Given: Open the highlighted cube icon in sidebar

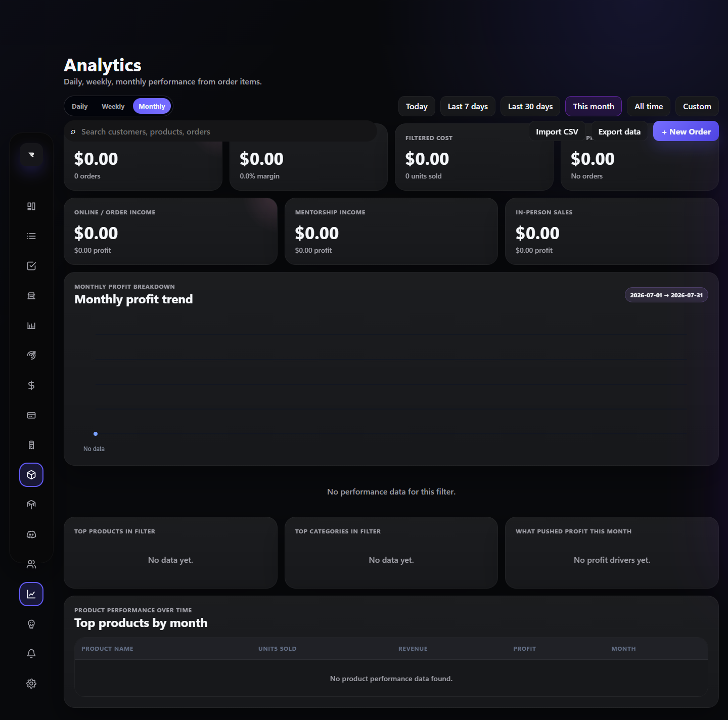Looking at the screenshot, I should (31, 475).
